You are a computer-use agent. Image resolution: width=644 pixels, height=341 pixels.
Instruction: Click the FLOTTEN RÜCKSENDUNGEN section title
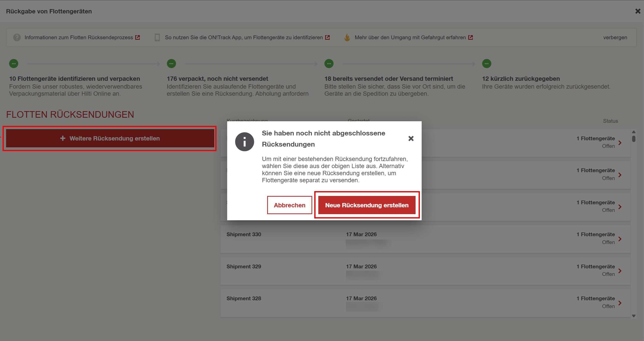(70, 115)
